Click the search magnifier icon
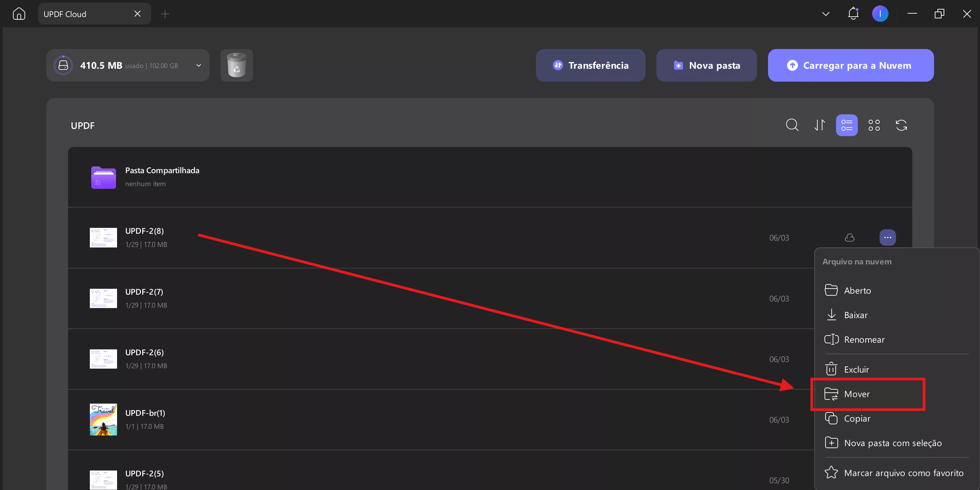Viewport: 980px width, 490px height. 792,125
